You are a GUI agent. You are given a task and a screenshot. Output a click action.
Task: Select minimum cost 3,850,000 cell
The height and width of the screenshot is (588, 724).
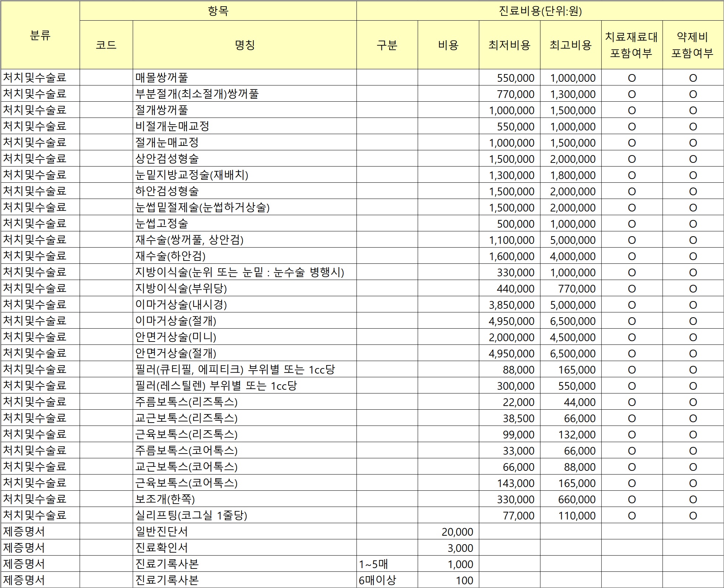coord(509,305)
